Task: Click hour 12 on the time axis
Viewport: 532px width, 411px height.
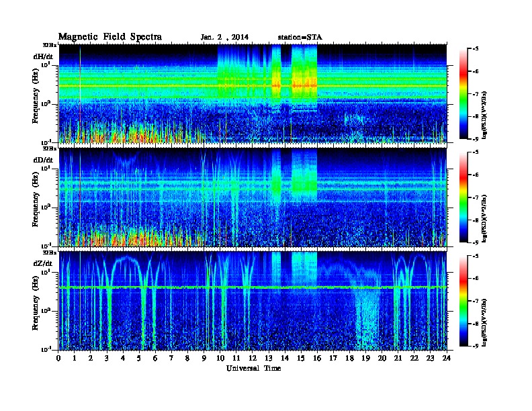Action: (253, 358)
